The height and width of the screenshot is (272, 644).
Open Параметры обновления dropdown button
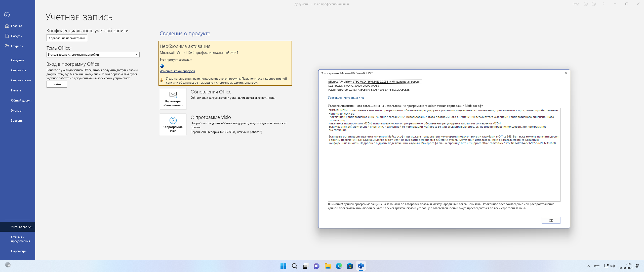tap(173, 99)
